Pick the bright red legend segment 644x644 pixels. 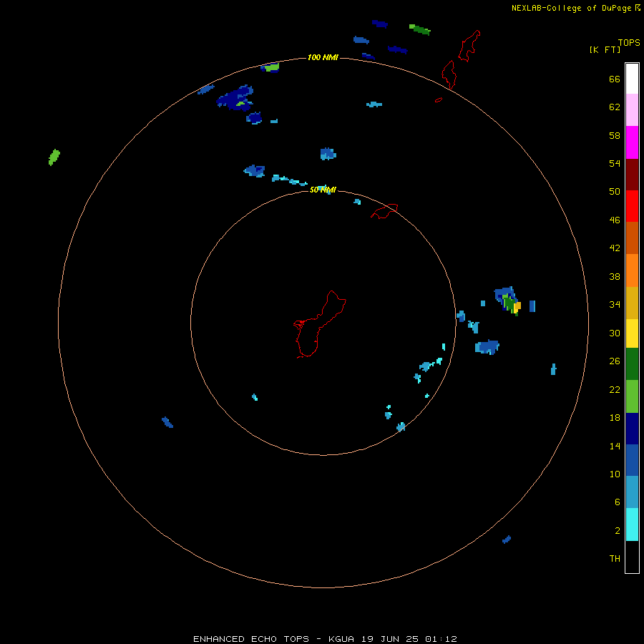(x=632, y=206)
